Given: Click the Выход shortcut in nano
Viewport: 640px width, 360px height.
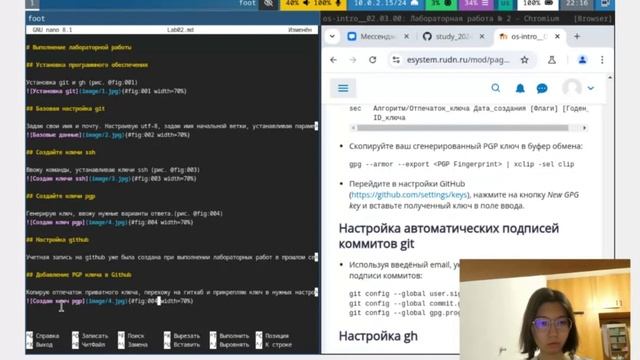Looking at the screenshot, I should (x=40, y=344).
